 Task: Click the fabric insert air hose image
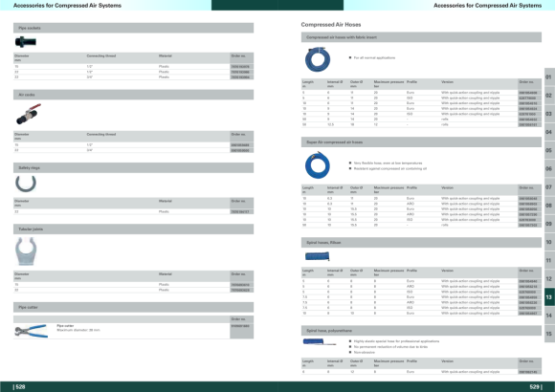[318, 59]
